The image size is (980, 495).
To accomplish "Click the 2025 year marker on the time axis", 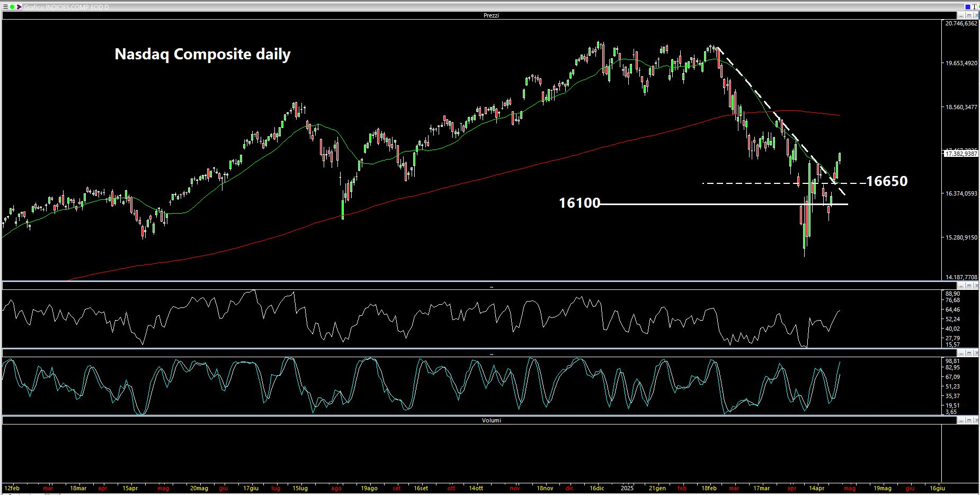I will pyautogui.click(x=627, y=488).
